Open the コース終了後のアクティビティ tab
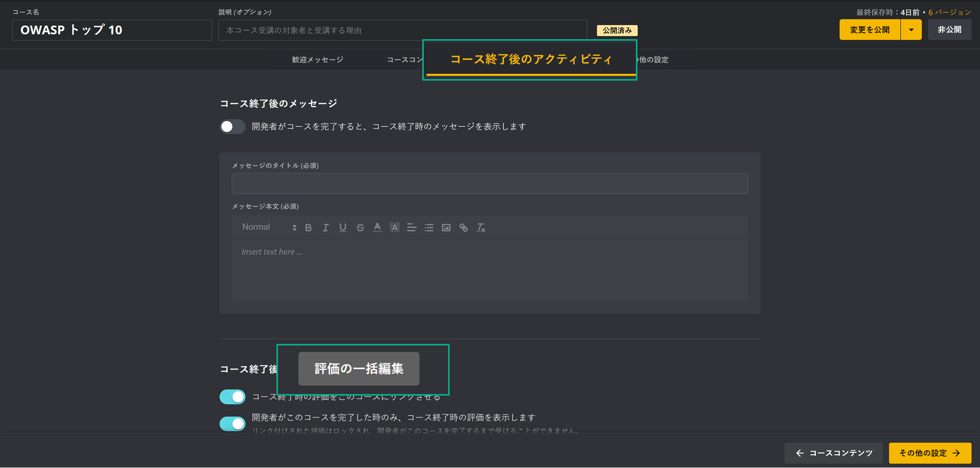Image resolution: width=980 pixels, height=468 pixels. 531,60
